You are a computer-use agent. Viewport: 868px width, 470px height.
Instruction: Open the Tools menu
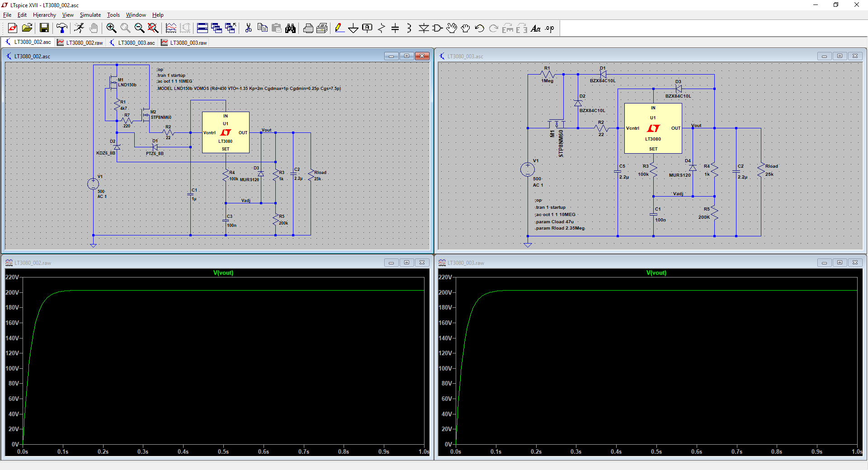pyautogui.click(x=113, y=15)
